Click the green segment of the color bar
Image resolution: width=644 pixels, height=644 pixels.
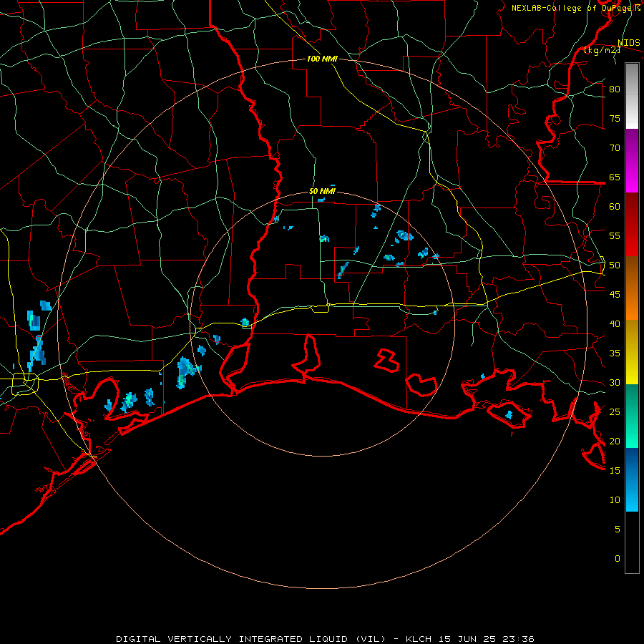[x=632, y=416]
